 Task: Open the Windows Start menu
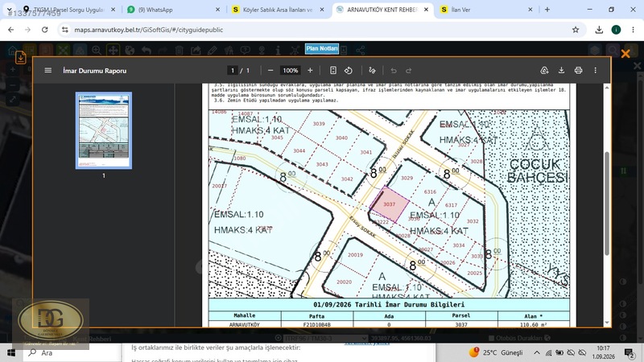pyautogui.click(x=11, y=352)
